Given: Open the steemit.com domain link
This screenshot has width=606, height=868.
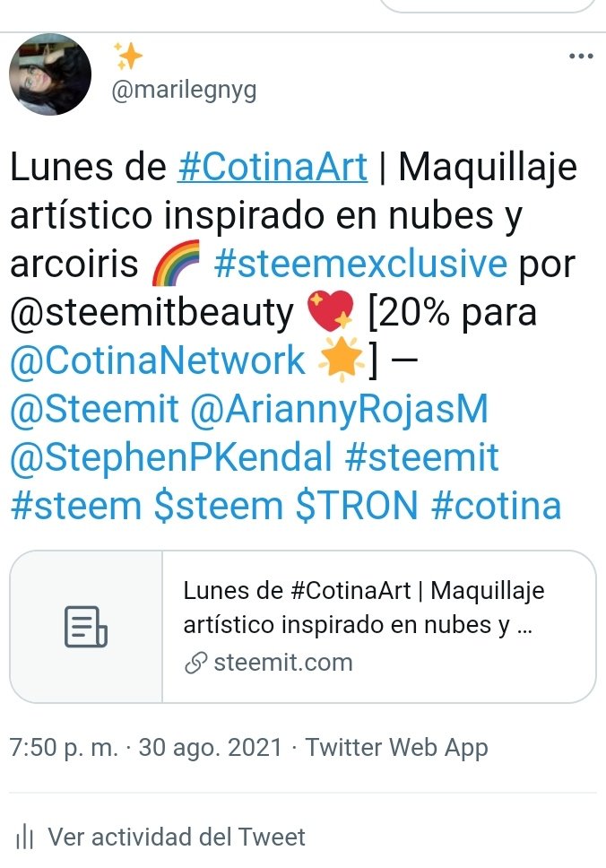Looking at the screenshot, I should coord(283,663).
